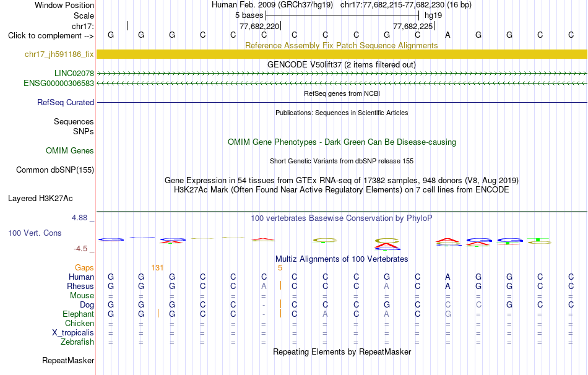Click the Chicken species row label

(79, 323)
